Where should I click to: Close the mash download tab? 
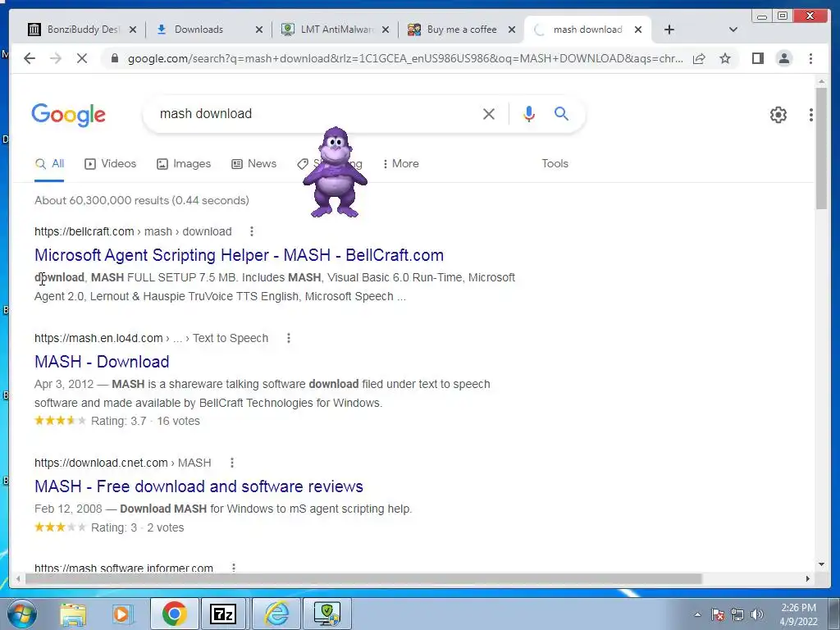(x=638, y=30)
